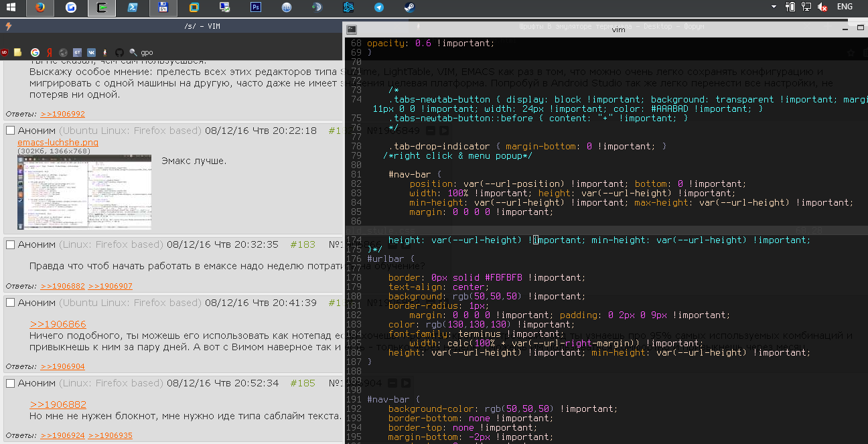Open Telegram from the taskbar

pyautogui.click(x=379, y=7)
